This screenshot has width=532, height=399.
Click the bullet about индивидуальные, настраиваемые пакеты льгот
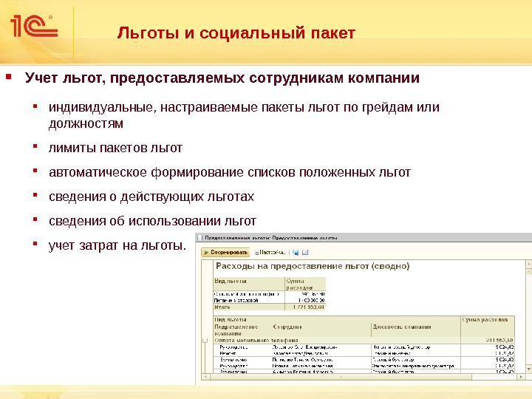click(244, 115)
